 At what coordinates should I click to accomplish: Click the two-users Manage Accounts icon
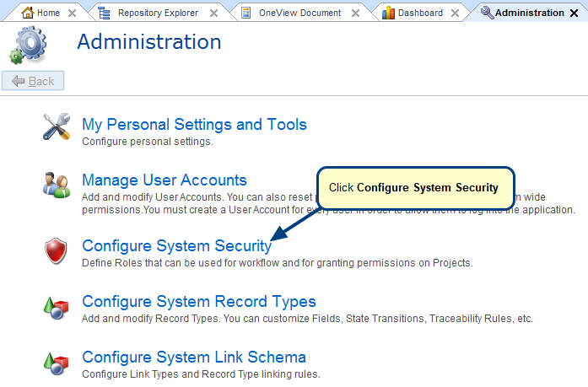pyautogui.click(x=57, y=185)
